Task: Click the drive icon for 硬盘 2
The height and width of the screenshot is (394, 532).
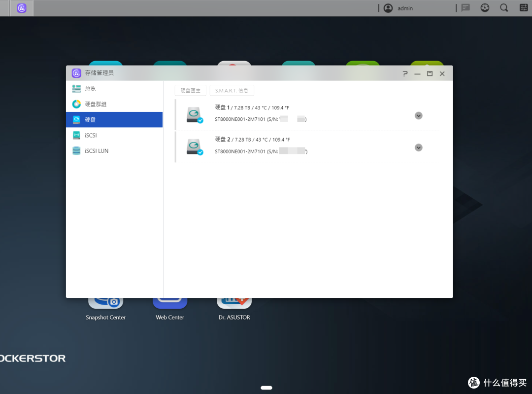Action: tap(195, 147)
